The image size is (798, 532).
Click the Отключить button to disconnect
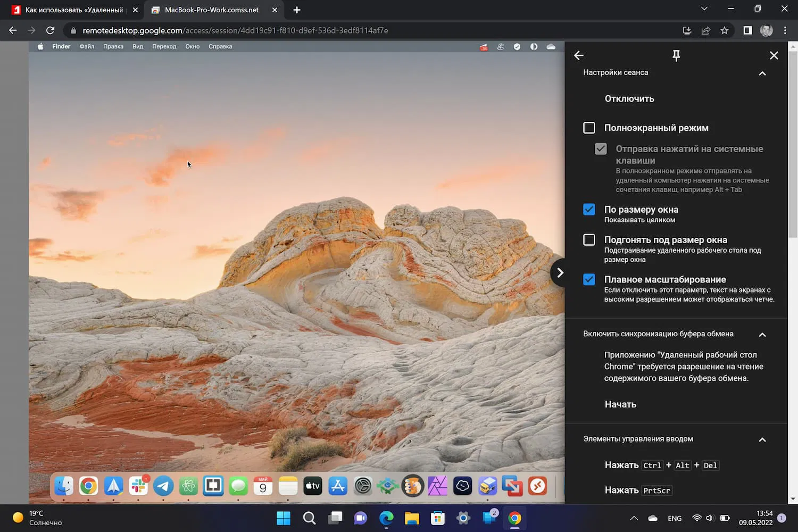coord(629,98)
